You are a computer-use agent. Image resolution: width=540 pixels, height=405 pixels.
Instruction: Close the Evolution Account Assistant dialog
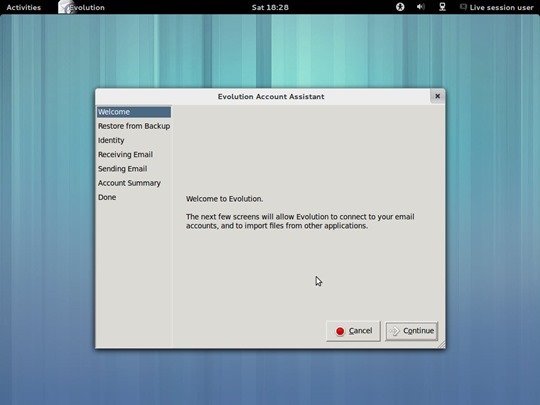click(x=437, y=96)
